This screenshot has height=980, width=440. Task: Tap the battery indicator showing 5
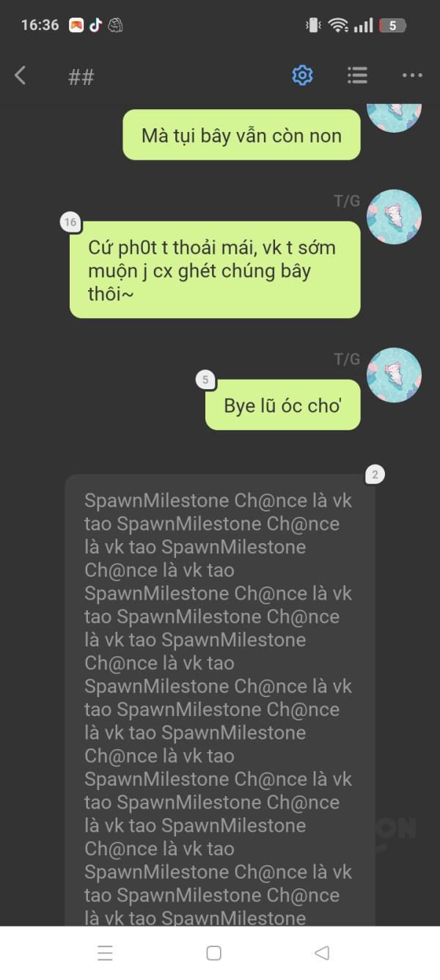[392, 26]
